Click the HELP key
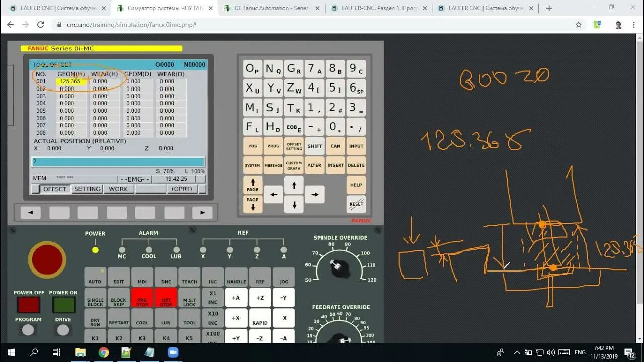The height and width of the screenshot is (362, 644). coord(356,185)
